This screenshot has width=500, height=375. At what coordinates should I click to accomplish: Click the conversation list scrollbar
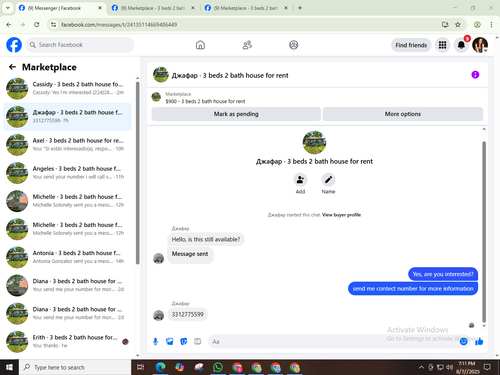point(137,173)
